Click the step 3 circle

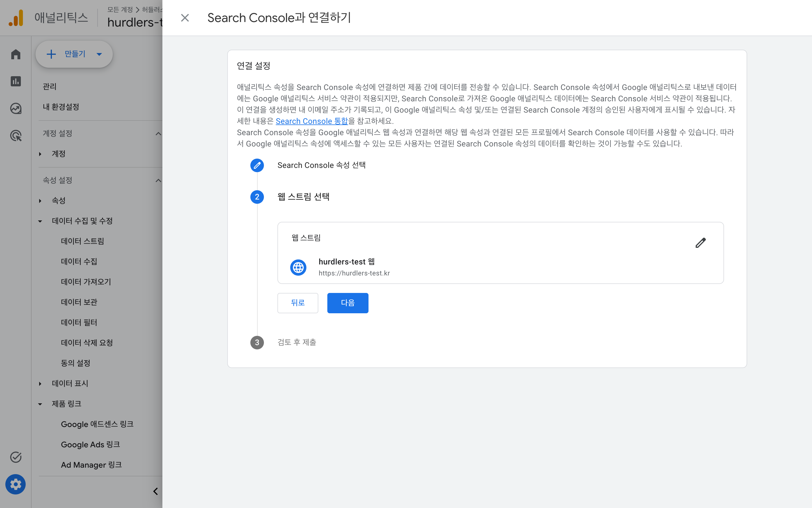(x=257, y=342)
